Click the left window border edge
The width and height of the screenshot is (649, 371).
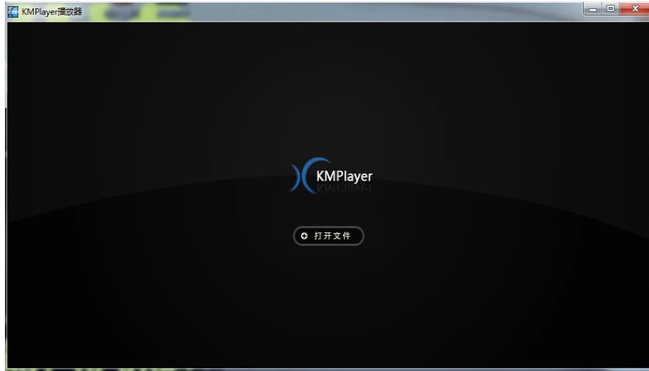click(x=6, y=195)
